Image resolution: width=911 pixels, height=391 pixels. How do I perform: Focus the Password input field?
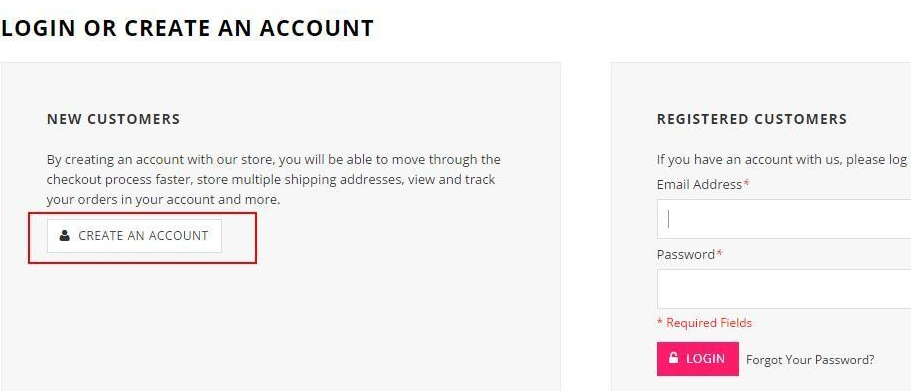[x=784, y=289]
